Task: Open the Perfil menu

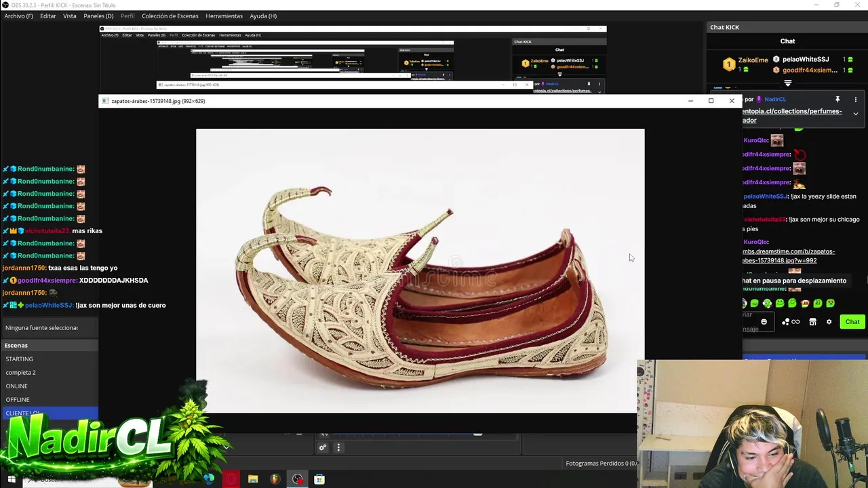Action: click(x=127, y=16)
